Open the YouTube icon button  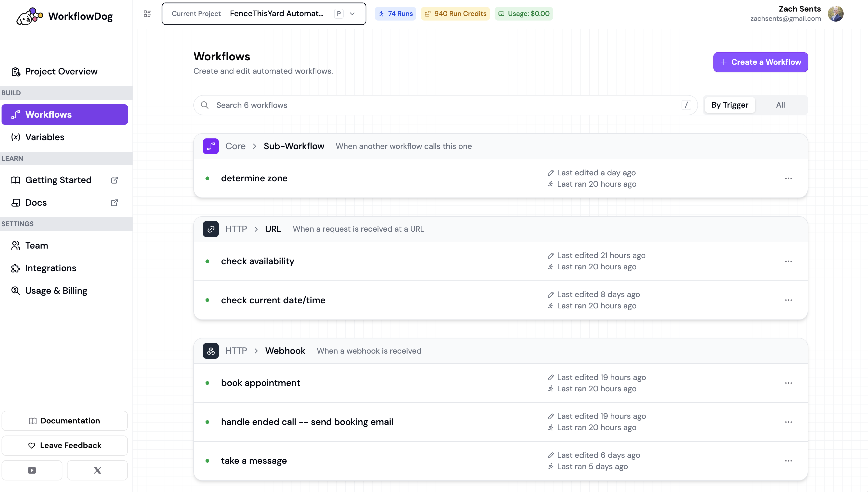click(x=32, y=470)
